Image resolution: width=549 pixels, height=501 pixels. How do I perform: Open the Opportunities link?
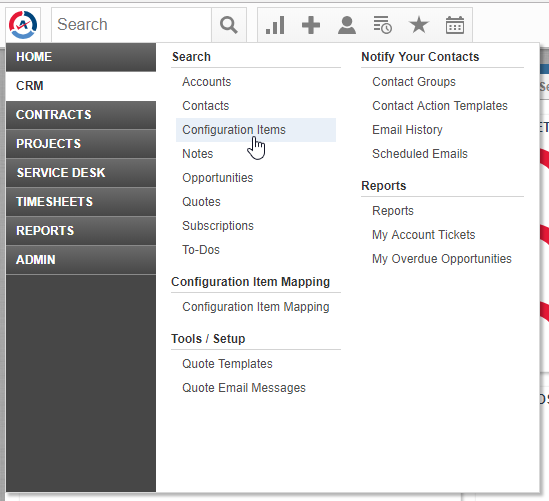217,178
